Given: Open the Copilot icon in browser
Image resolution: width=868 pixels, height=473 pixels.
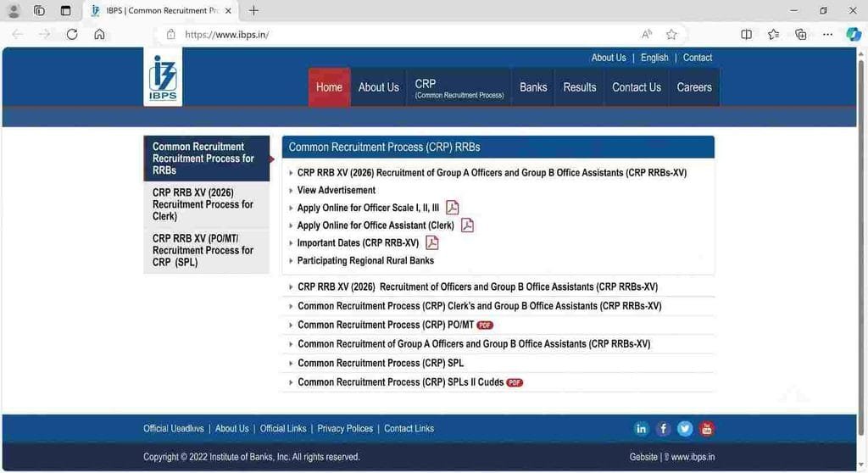Looking at the screenshot, I should 853,35.
